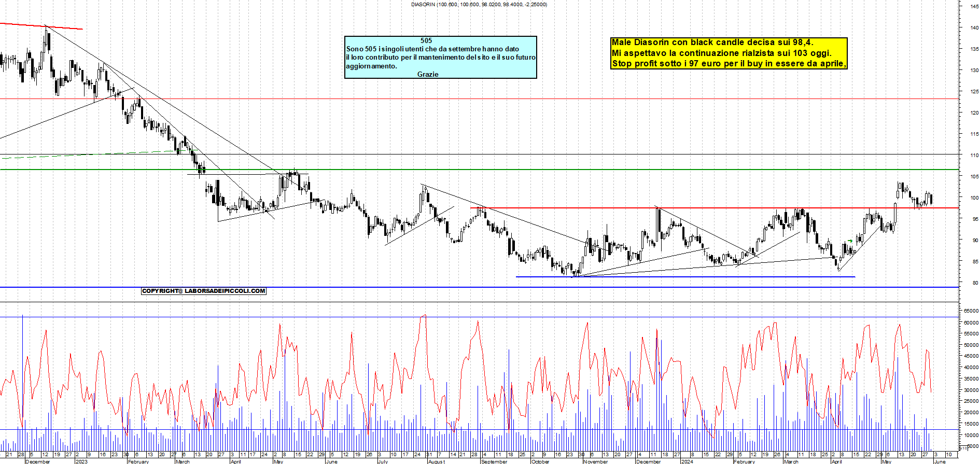Click the July month label
The image size is (980, 464).
click(383, 461)
